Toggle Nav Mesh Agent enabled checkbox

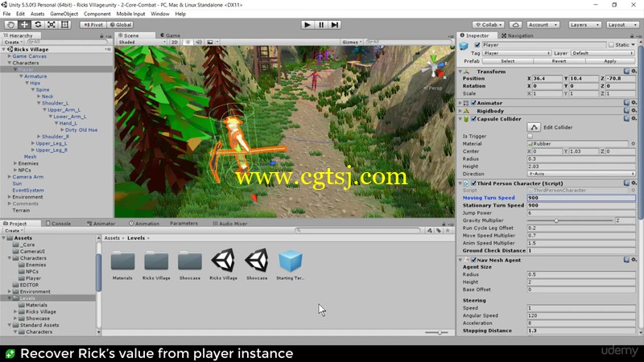pyautogui.click(x=473, y=260)
